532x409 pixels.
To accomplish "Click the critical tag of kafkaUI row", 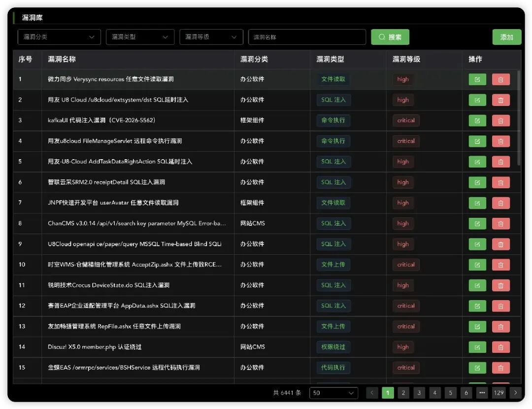I will tap(406, 121).
